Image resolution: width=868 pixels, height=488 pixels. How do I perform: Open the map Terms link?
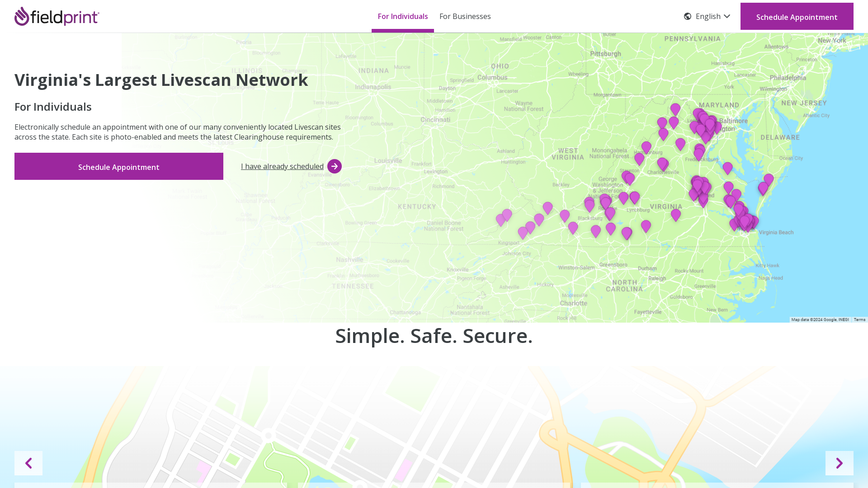(x=859, y=319)
